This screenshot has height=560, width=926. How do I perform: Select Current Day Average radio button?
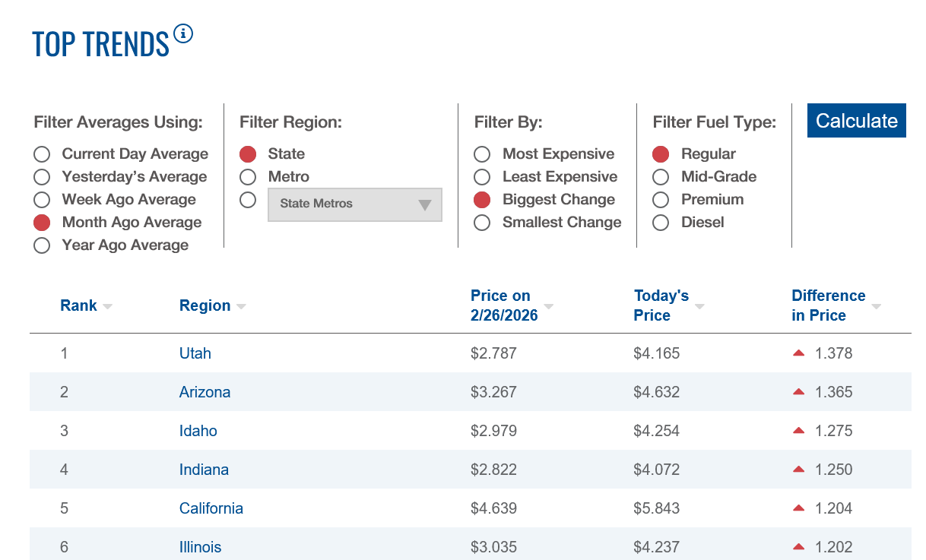(x=42, y=154)
